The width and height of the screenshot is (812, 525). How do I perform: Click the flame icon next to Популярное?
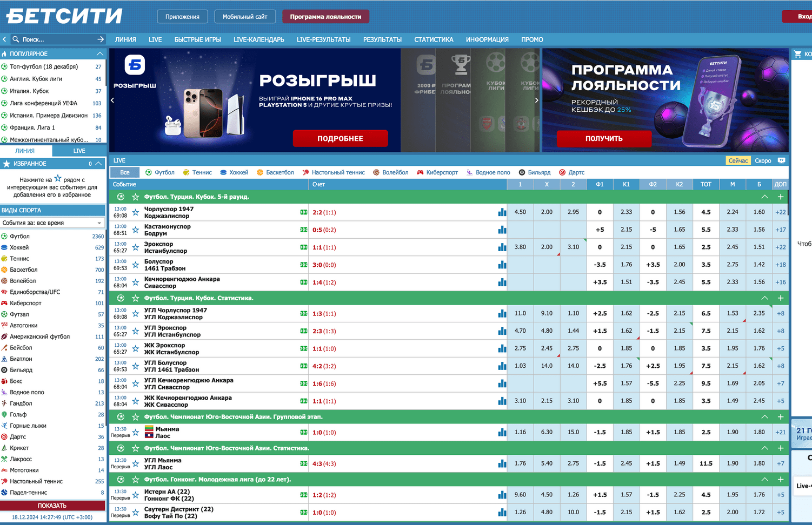[x=4, y=54]
